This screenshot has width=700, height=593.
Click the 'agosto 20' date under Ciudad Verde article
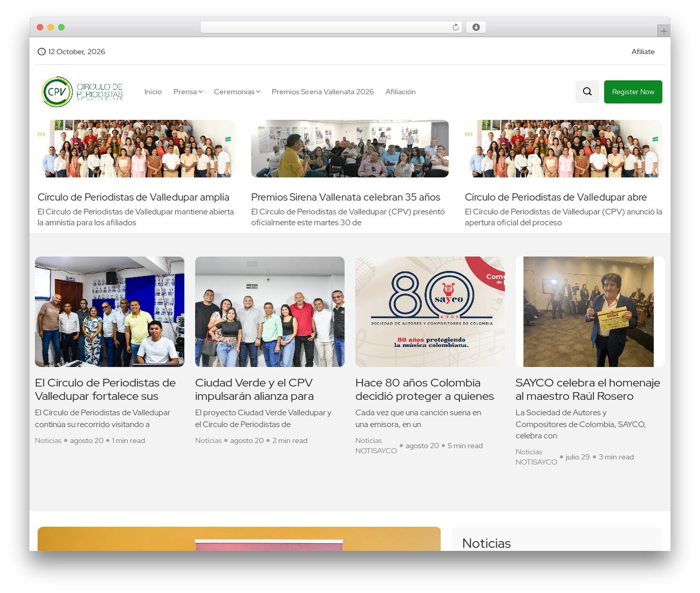pos(247,440)
